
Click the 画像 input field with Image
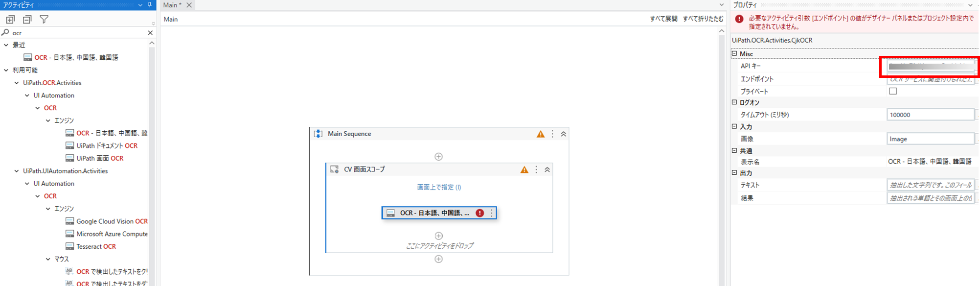click(931, 139)
